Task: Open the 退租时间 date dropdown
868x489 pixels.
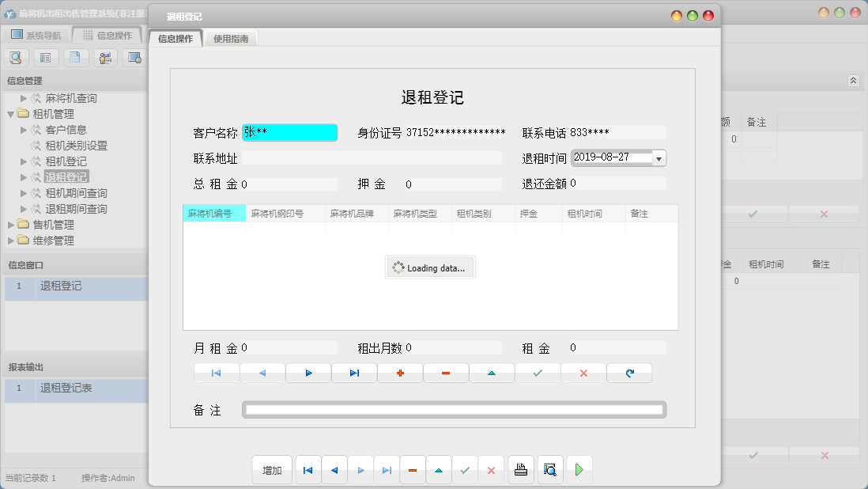Action: [x=659, y=157]
